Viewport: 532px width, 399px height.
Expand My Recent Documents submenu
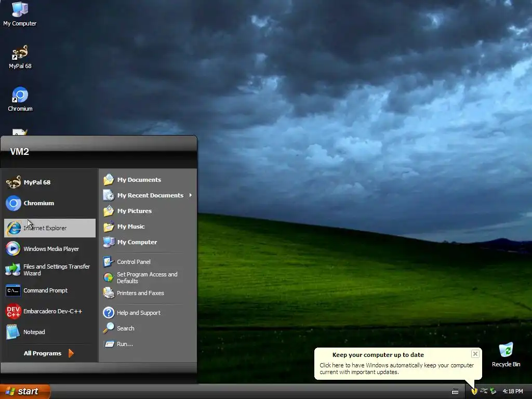coord(148,195)
